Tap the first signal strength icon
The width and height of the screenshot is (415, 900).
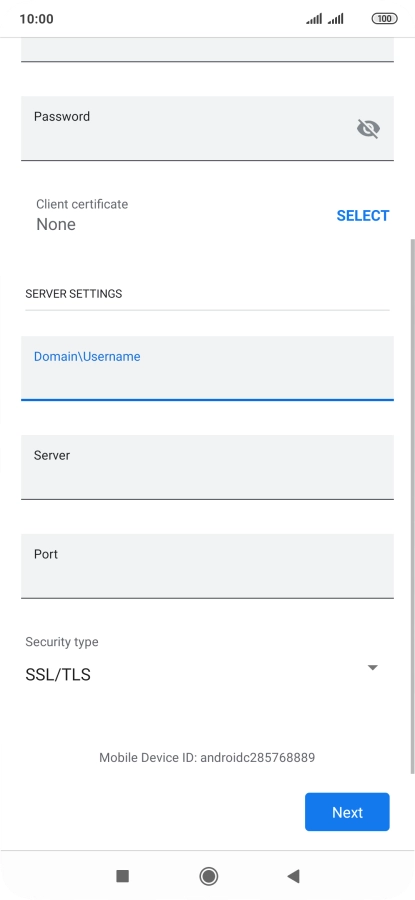(314, 19)
